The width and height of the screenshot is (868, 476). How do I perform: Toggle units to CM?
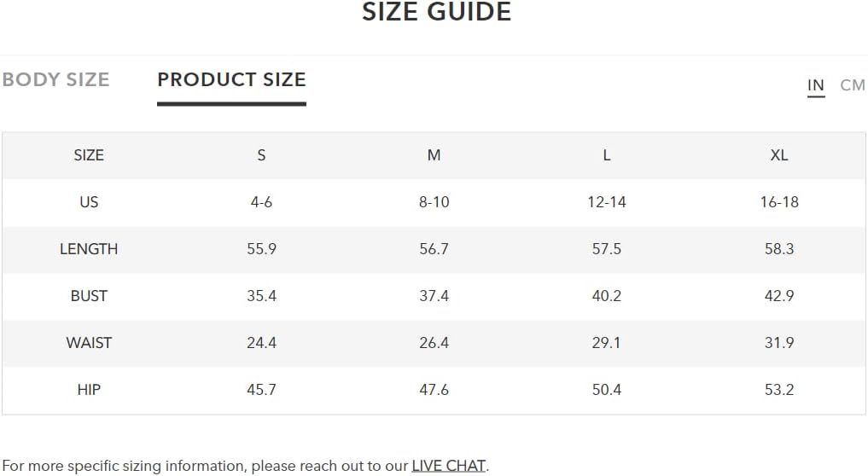click(852, 85)
